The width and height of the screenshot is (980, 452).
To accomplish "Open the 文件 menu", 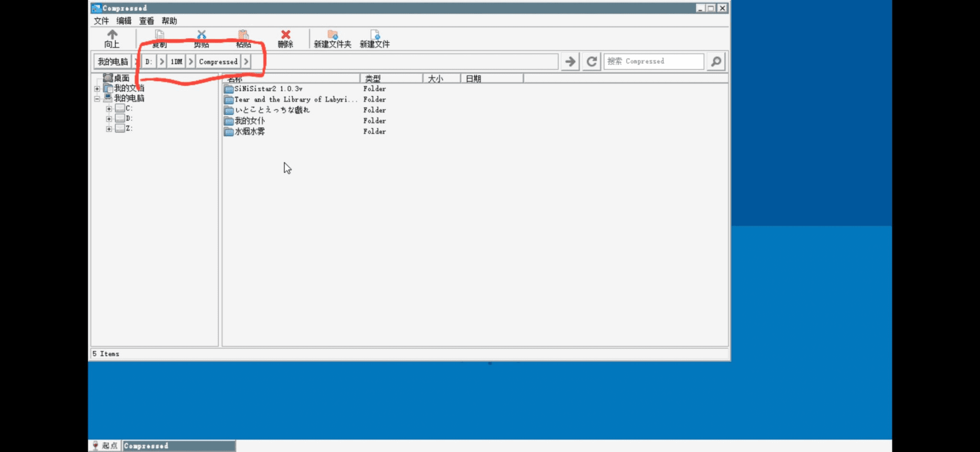I will tap(101, 21).
